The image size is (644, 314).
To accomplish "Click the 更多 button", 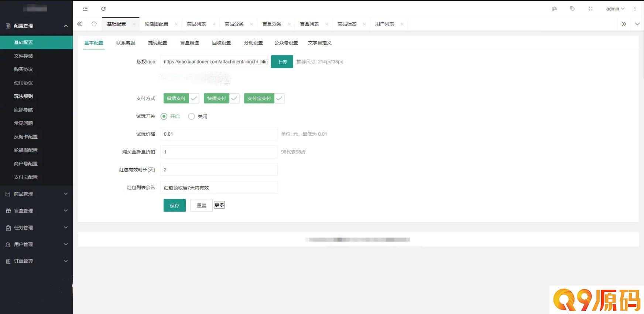I will click(x=219, y=205).
